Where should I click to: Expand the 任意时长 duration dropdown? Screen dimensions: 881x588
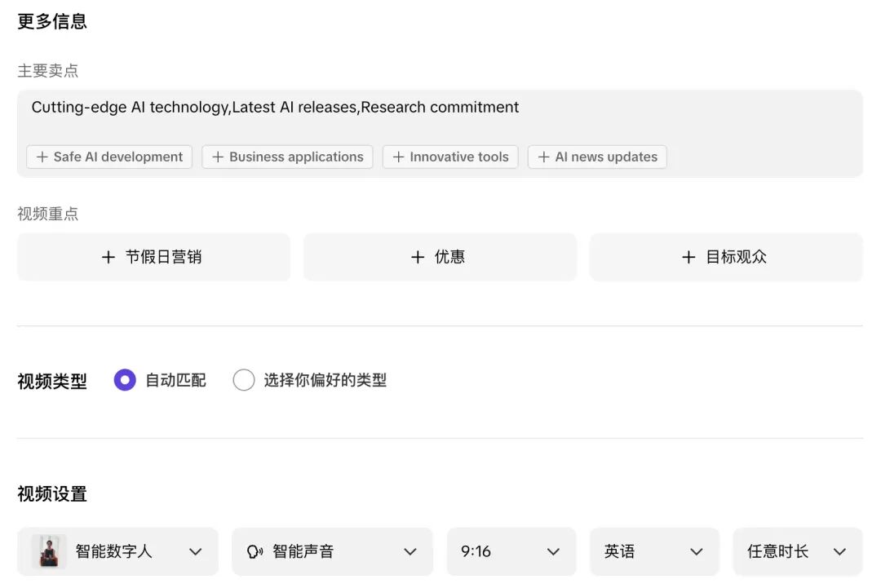(797, 551)
